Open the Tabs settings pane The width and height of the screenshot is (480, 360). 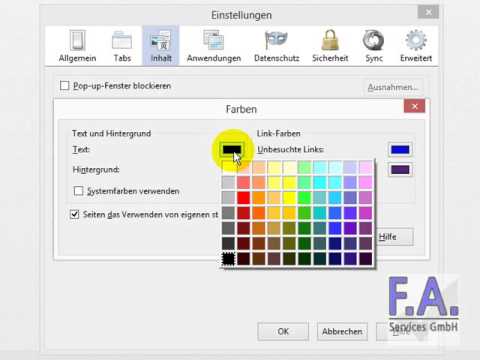[x=122, y=46]
